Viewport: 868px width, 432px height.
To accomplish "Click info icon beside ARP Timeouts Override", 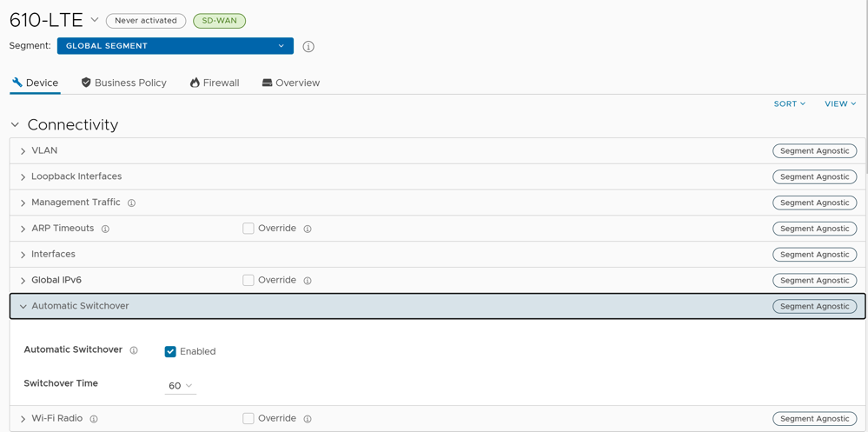I will click(x=308, y=229).
